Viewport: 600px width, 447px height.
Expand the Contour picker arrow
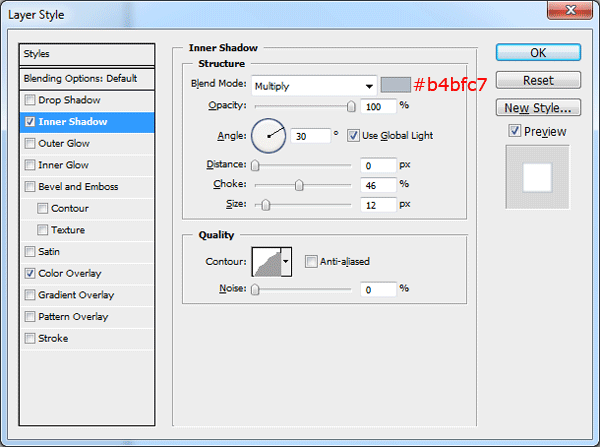[x=287, y=262]
